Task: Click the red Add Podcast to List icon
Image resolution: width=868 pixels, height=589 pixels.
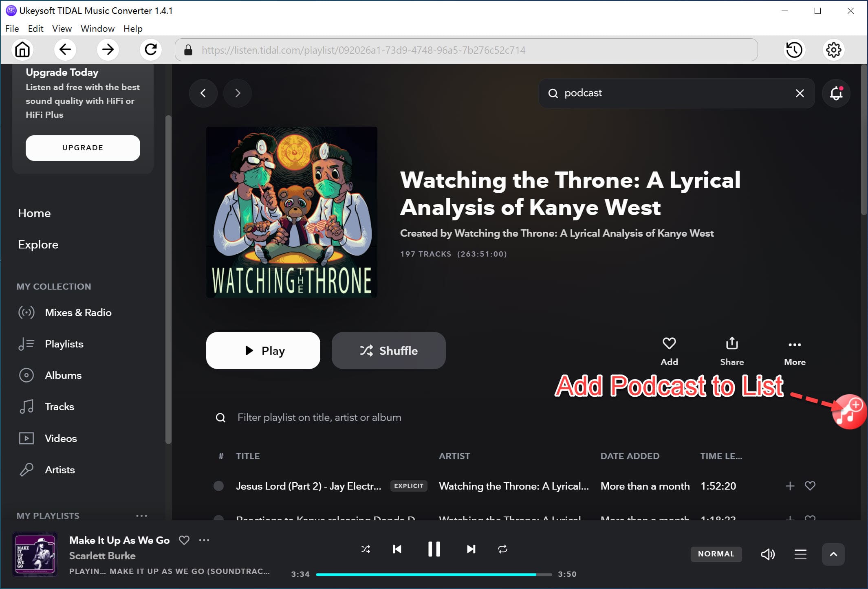Action: click(x=849, y=411)
